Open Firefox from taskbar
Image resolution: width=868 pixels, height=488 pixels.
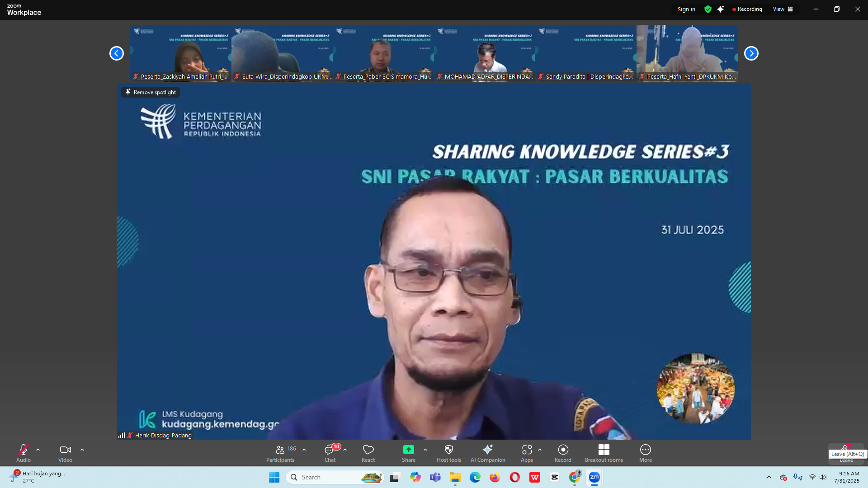[x=495, y=477]
